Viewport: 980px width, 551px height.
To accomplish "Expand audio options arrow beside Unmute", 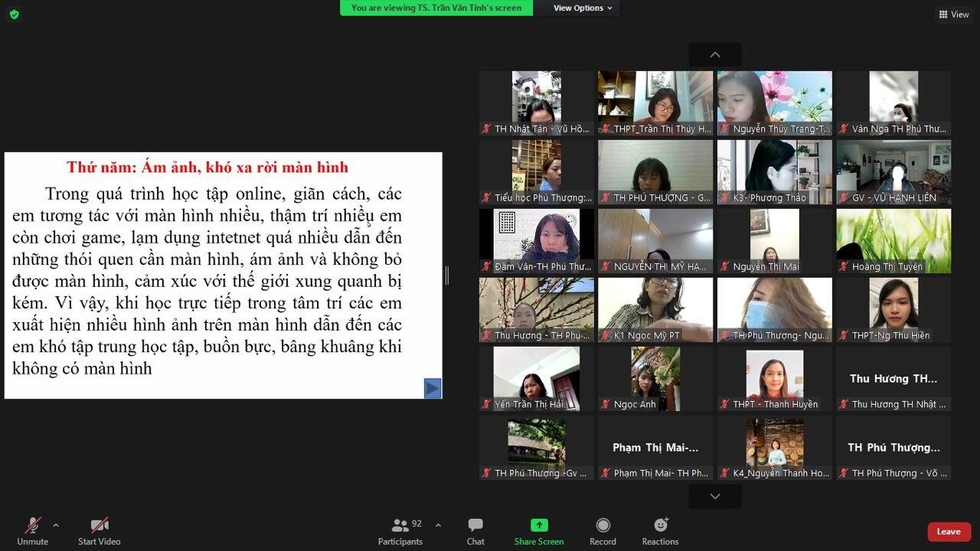I will 55,525.
